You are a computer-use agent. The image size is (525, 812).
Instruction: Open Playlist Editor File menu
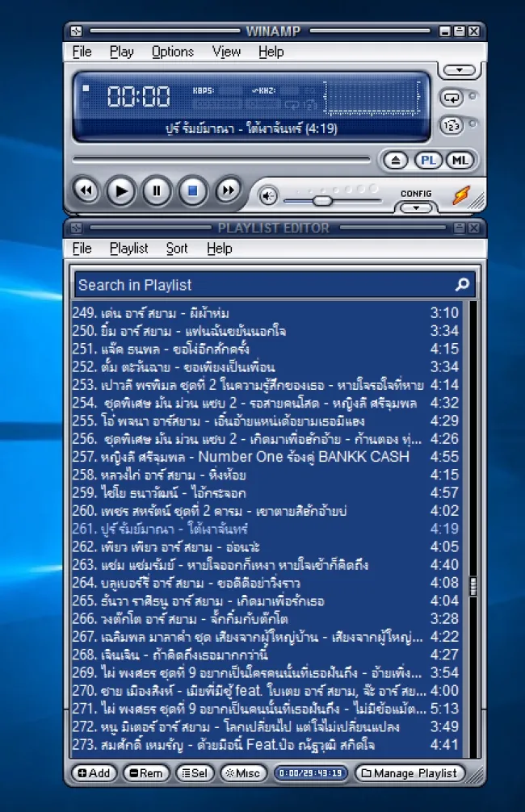coord(82,249)
